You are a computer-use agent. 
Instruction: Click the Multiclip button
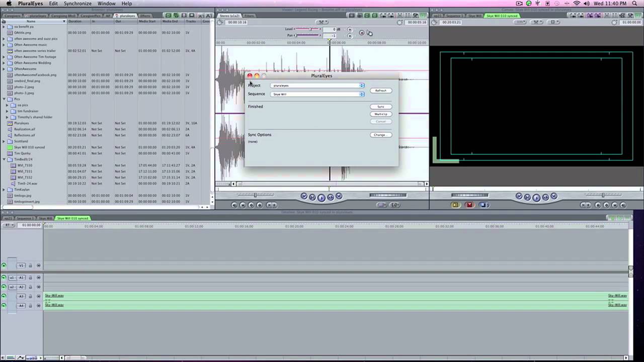381,114
